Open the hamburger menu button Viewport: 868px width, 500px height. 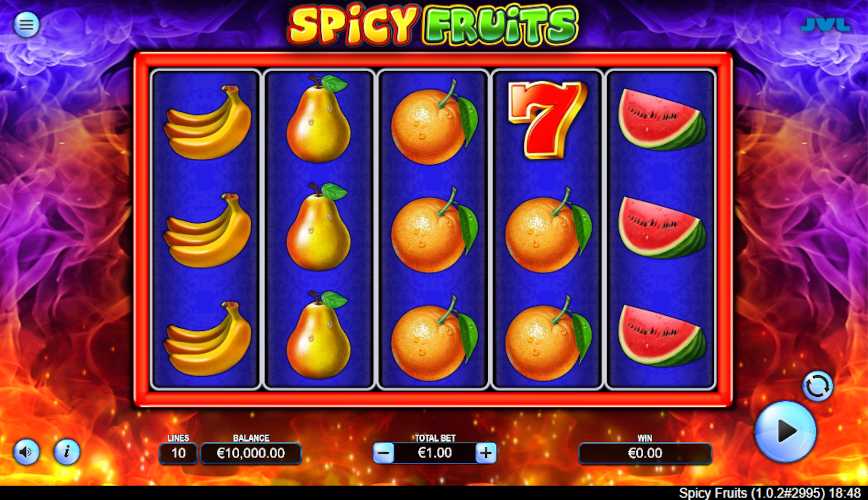26,24
